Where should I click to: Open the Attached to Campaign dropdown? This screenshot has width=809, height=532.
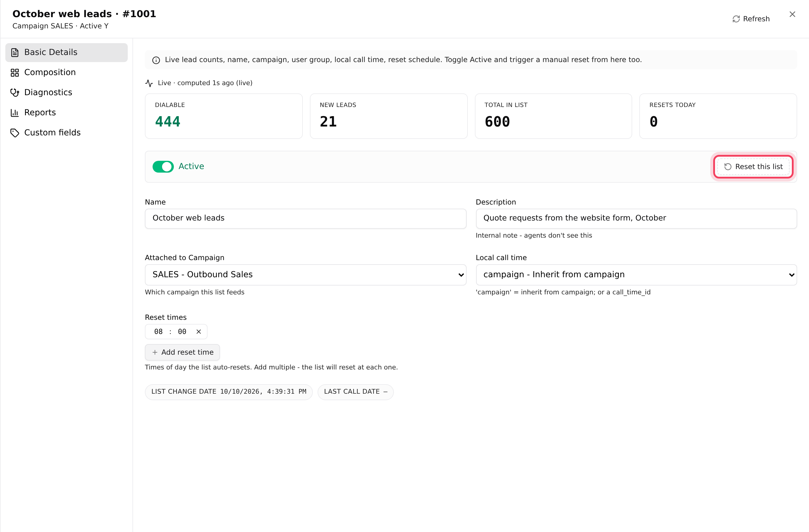point(305,275)
